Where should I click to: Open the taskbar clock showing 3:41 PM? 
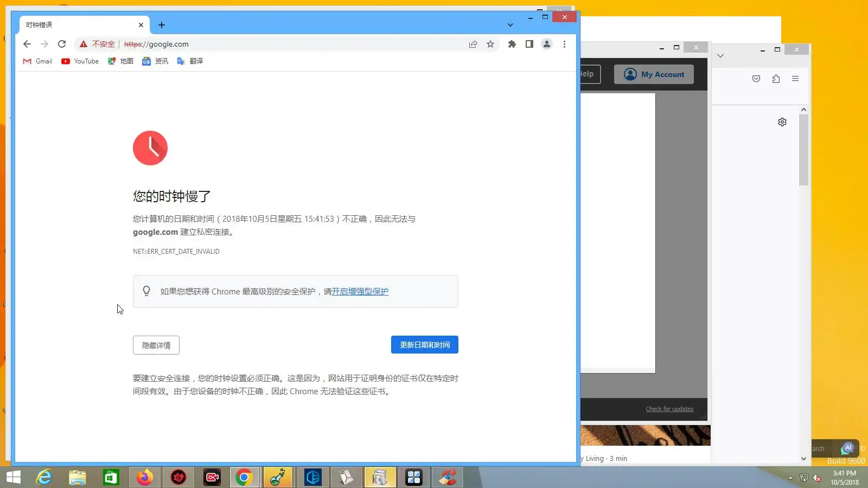[845, 478]
